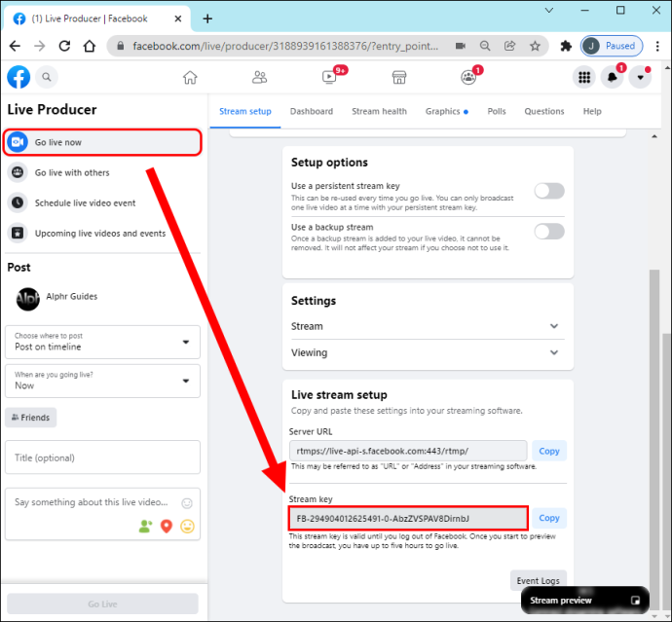Enable the backup stream toggle
The image size is (672, 622).
click(x=549, y=232)
